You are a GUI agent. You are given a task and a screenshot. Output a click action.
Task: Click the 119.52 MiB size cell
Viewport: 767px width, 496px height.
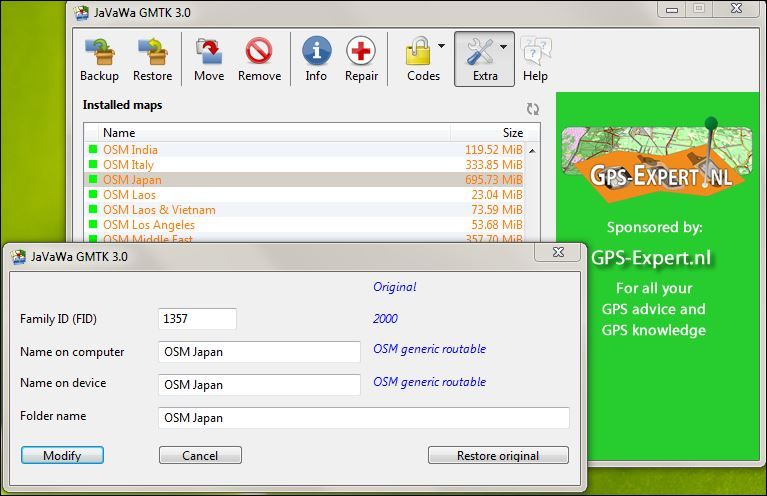494,150
